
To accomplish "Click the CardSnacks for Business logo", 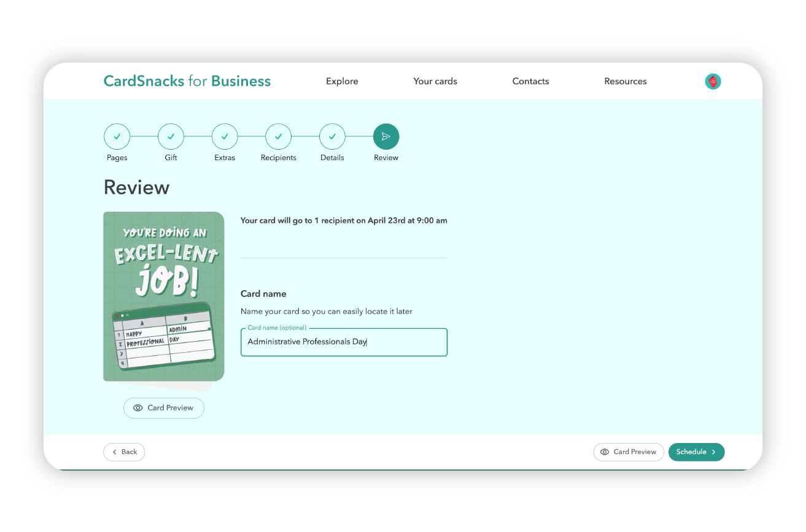I will click(187, 81).
